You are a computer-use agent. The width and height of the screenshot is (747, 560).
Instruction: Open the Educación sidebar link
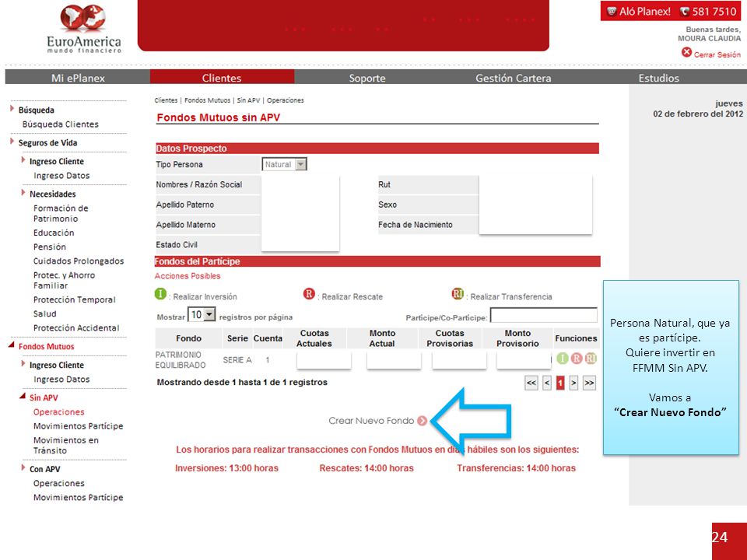[54, 233]
